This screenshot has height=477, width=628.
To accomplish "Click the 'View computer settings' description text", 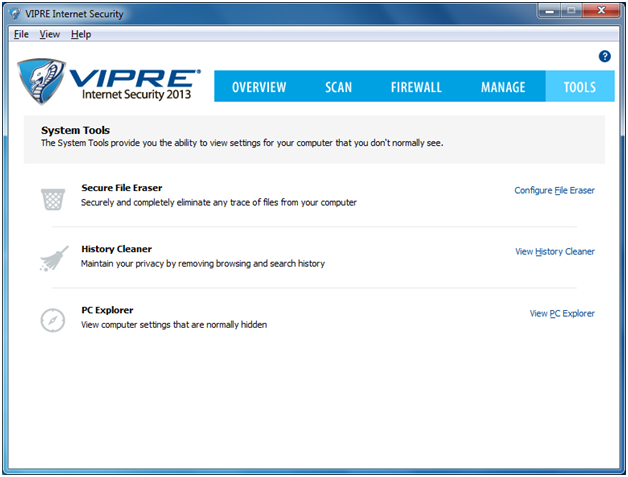I will click(x=174, y=325).
